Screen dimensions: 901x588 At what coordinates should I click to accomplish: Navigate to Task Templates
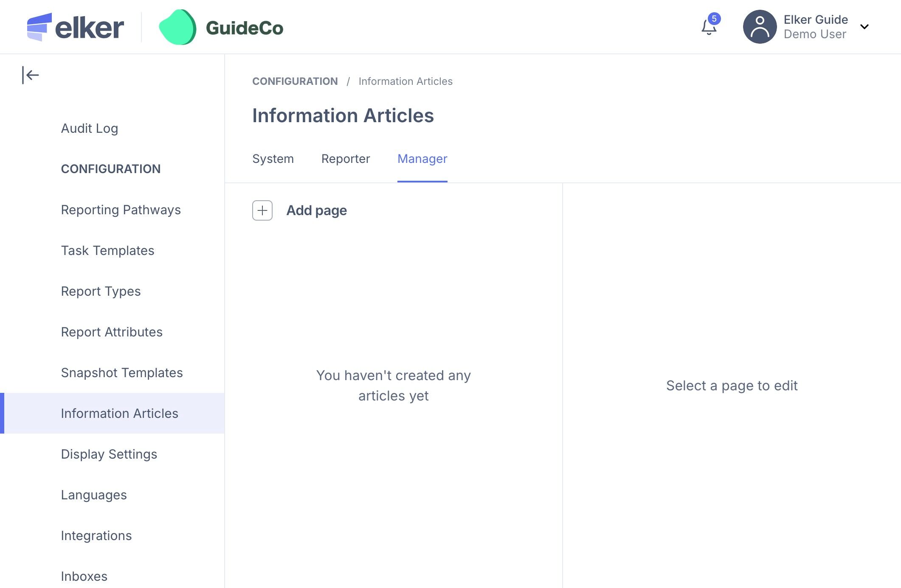(x=107, y=250)
